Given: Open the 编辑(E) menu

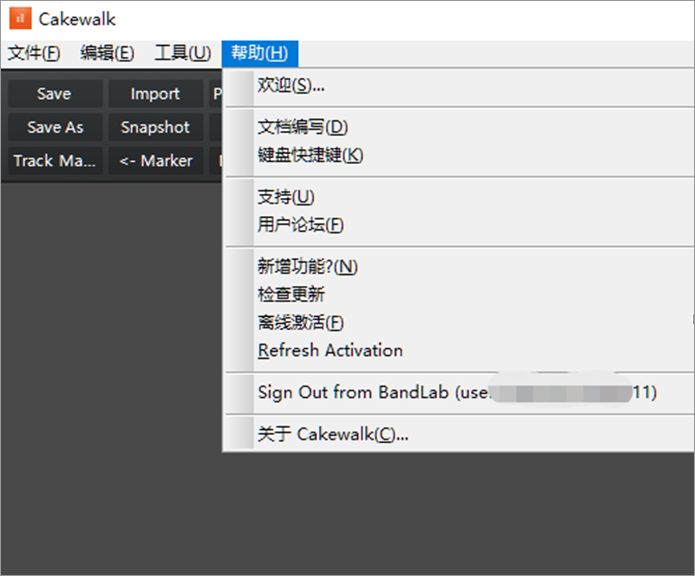Looking at the screenshot, I should coord(107,53).
